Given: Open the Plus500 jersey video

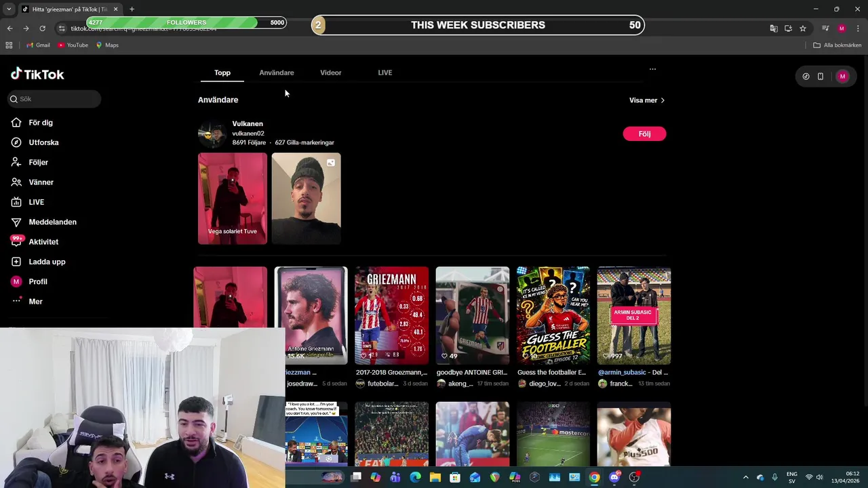Looking at the screenshot, I should click(634, 434).
